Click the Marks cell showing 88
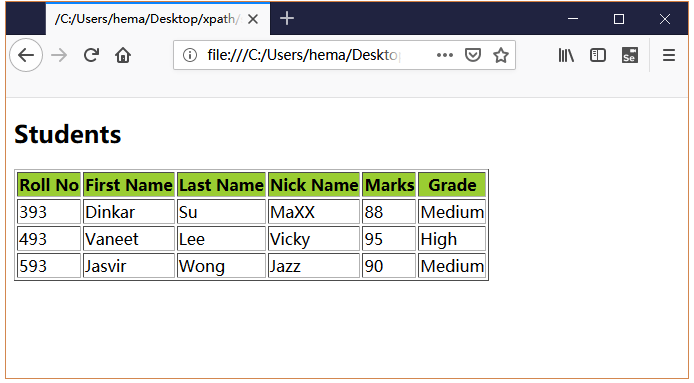This screenshot has width=694, height=383. click(389, 212)
